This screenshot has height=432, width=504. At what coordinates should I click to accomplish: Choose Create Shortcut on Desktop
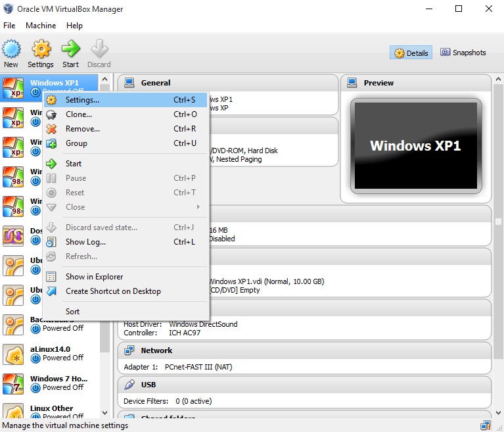126,291
